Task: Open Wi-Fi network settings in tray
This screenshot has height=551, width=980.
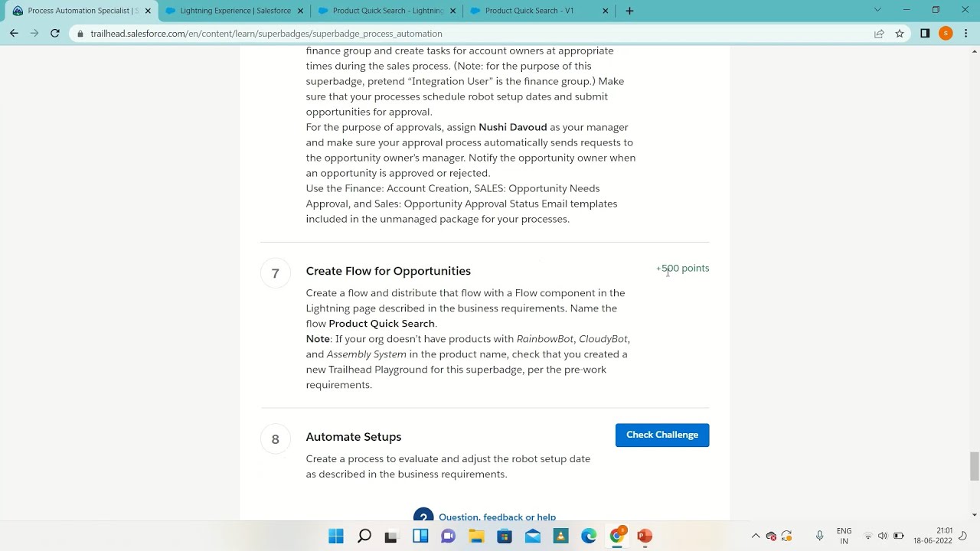Action: (x=868, y=536)
